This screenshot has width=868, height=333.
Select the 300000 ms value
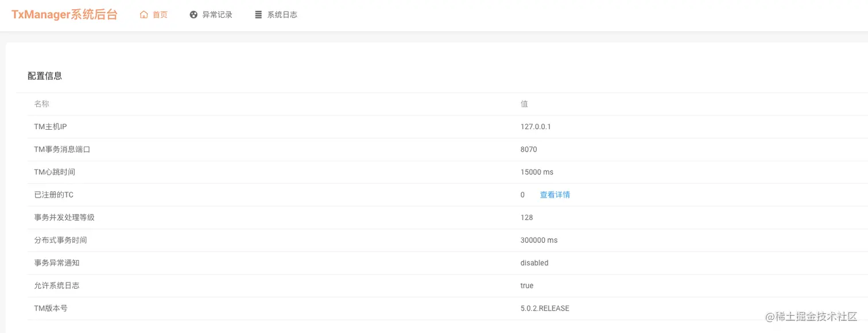538,240
